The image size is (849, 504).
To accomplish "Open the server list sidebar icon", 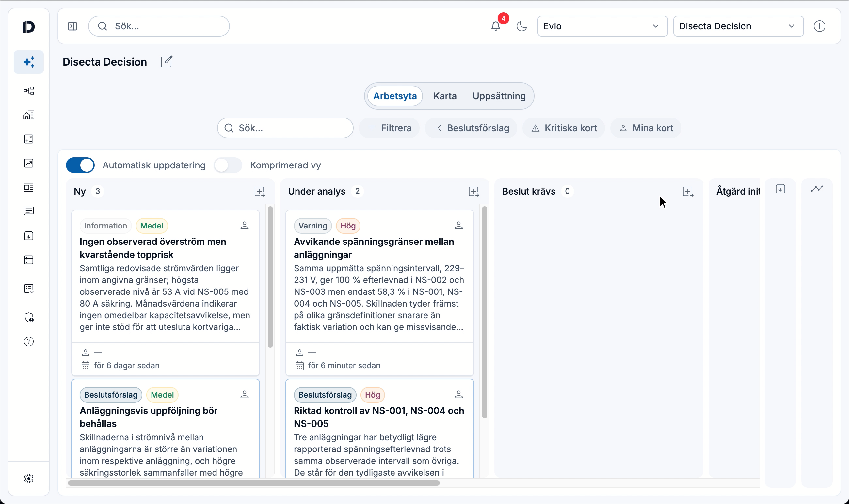I will click(x=29, y=260).
